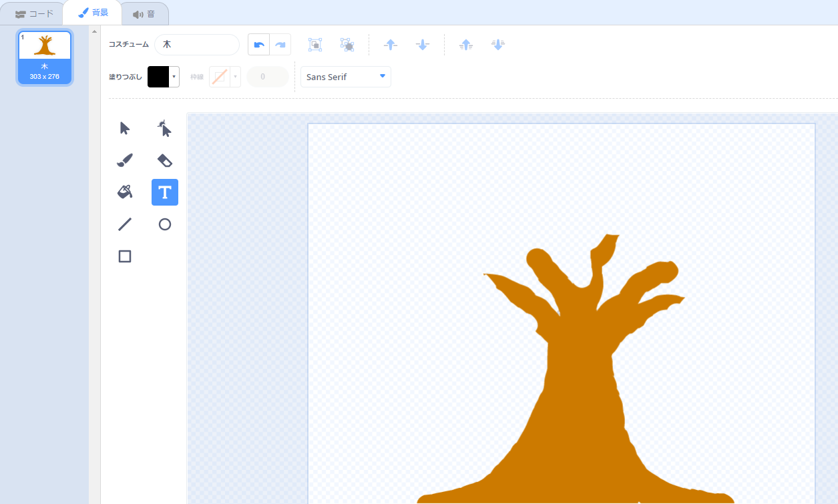Select the Rectangle tool
Viewport: 838px width, 504px height.
(x=125, y=256)
